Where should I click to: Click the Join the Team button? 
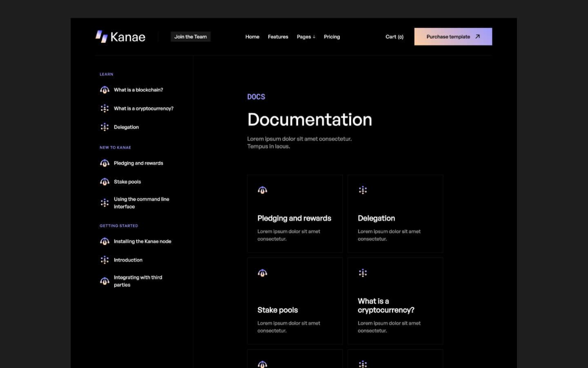(x=190, y=36)
